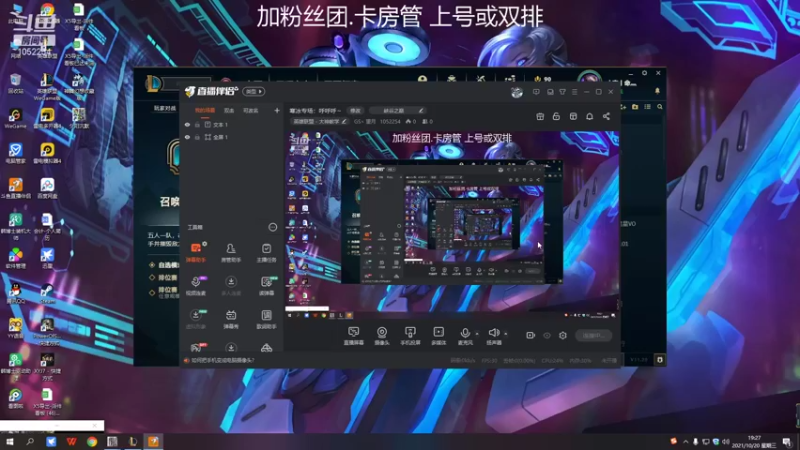Viewport: 800px width, 450px height.
Task: Add a 多媒体 media source
Action: click(438, 336)
